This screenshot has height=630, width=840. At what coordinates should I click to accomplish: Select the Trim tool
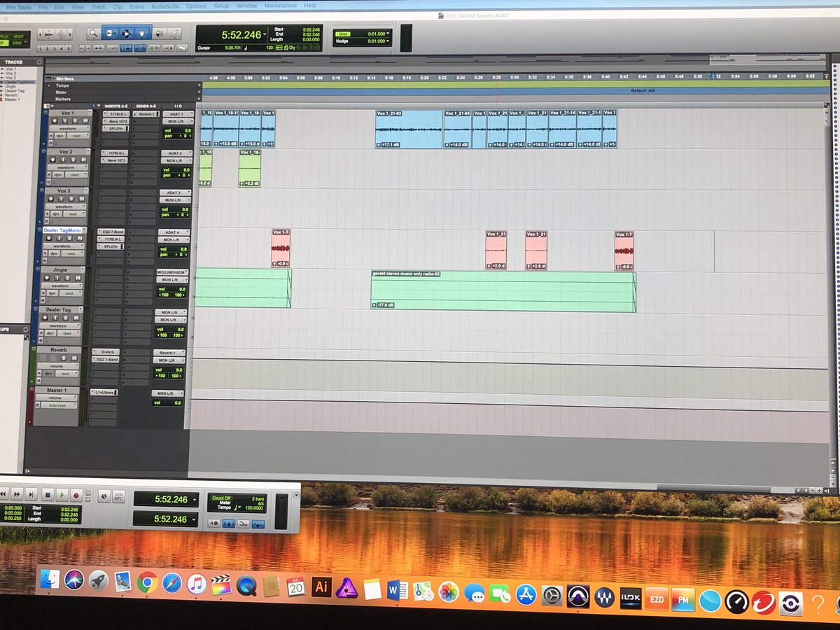point(110,34)
